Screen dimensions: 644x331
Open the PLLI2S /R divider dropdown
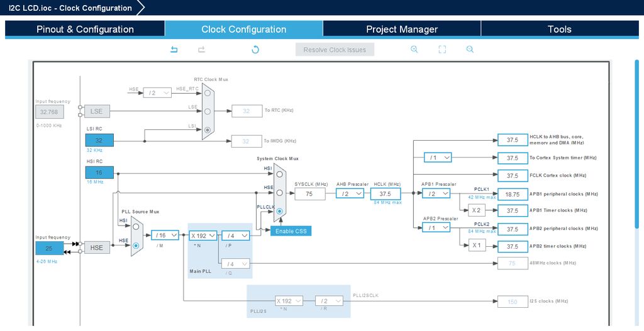click(x=329, y=301)
